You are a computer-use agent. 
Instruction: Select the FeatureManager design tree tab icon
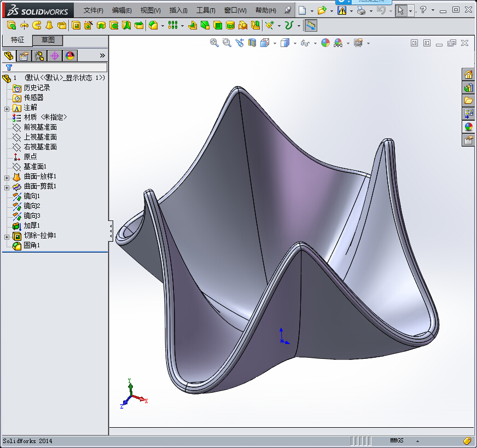pyautogui.click(x=9, y=55)
